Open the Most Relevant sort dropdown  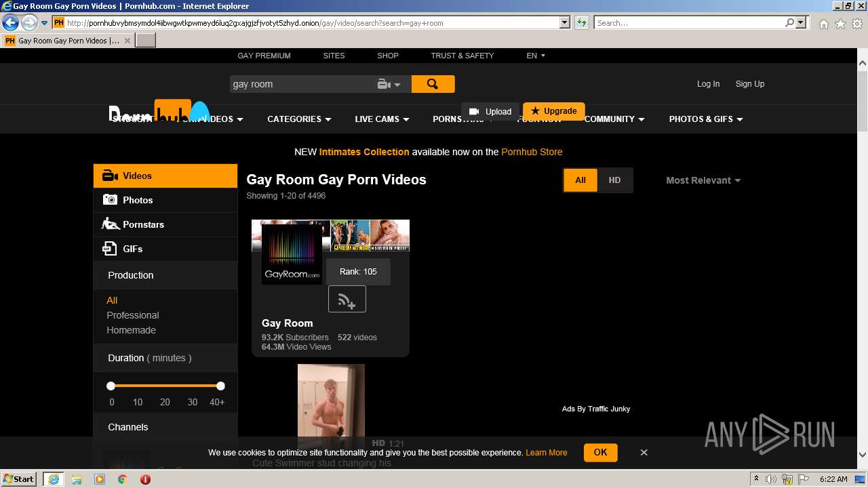coord(703,180)
